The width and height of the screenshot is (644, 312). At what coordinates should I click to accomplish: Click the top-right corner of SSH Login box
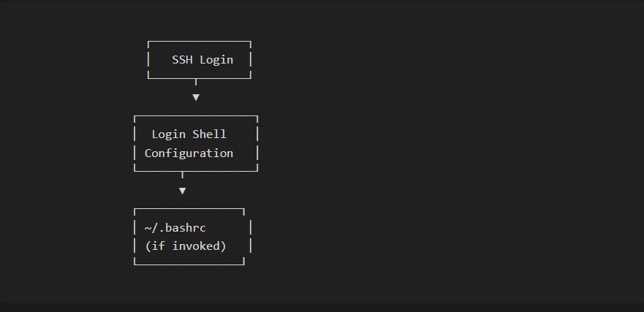[x=250, y=42]
